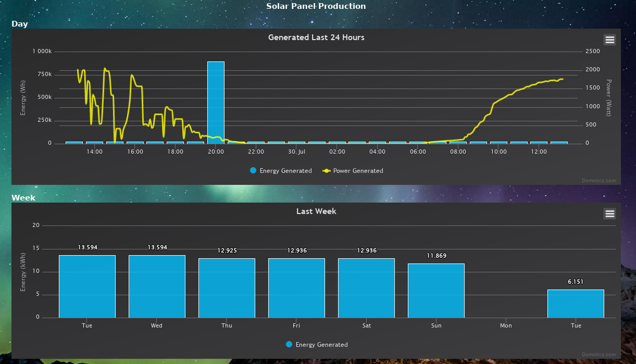Open the Last Week chart context menu

click(609, 214)
